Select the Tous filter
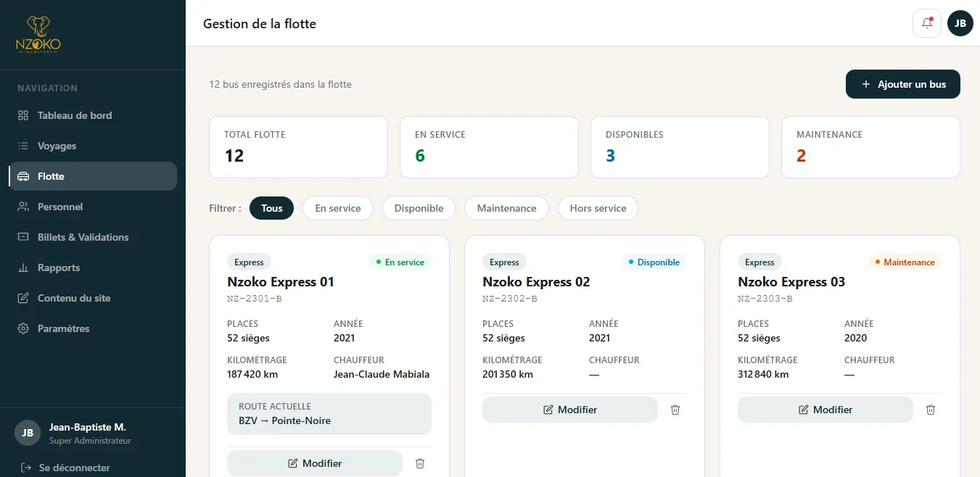Screen dimensions: 980x477 272,208
